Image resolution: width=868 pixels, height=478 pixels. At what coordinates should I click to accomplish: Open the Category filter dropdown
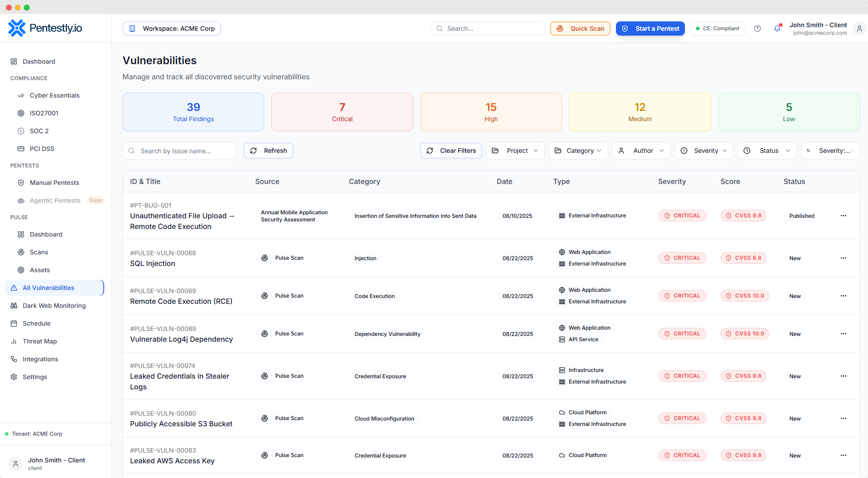click(578, 151)
